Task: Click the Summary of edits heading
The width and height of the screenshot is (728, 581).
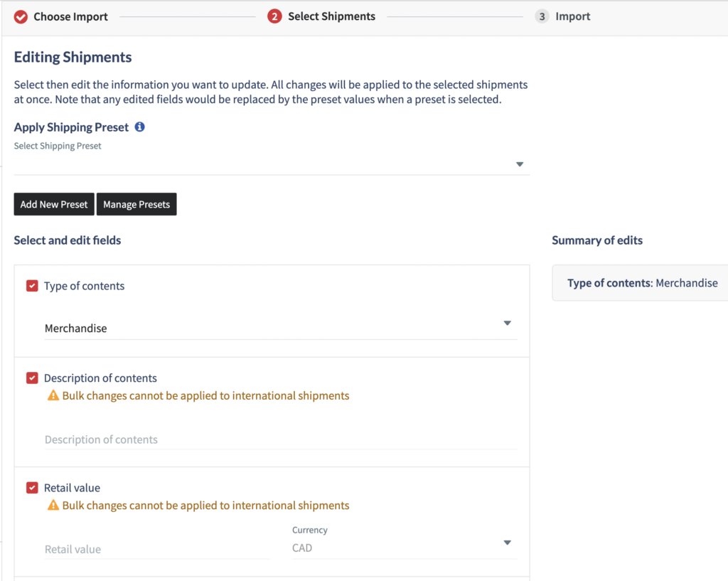Action: pyautogui.click(x=597, y=240)
